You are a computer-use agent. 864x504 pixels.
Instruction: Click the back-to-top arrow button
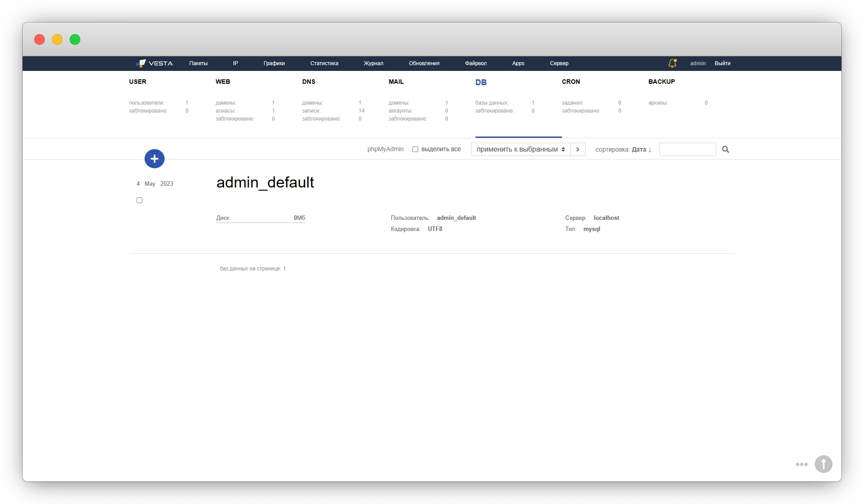tap(824, 464)
